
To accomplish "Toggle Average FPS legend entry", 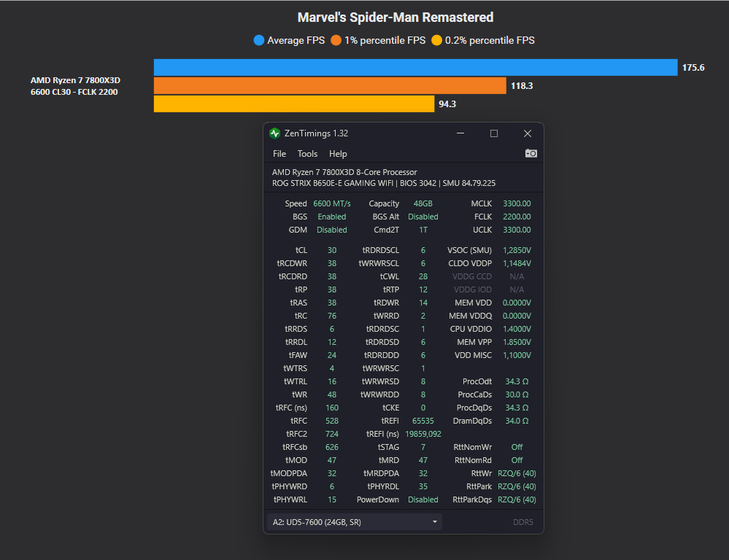I will click(289, 40).
